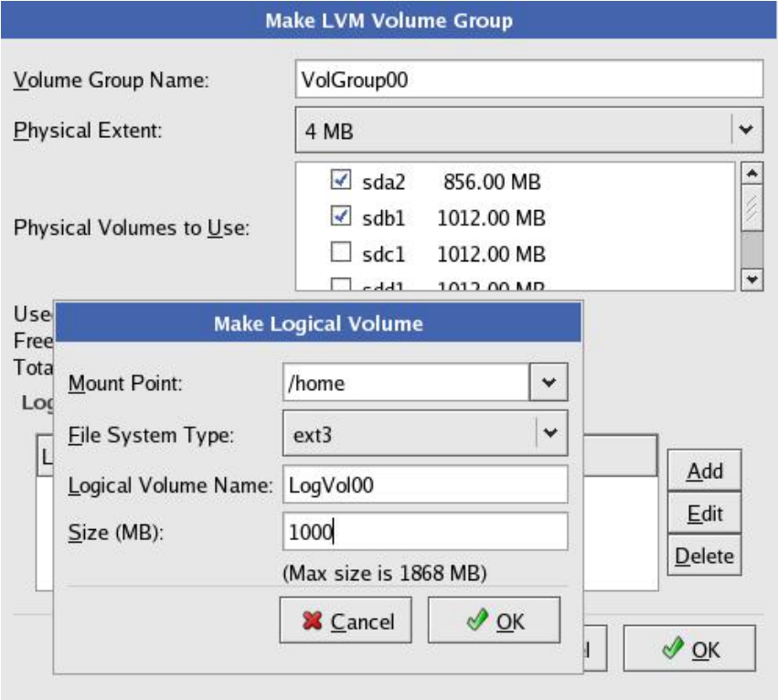Click the Delete logical volume button
This screenshot has width=778, height=700.
[704, 555]
